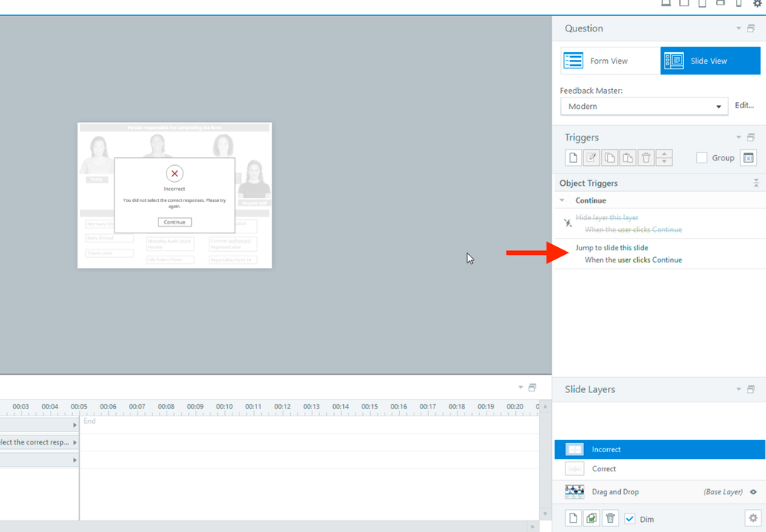The width and height of the screenshot is (766, 532).
Task: Change Continue object in Jump to slide trigger
Action: 667,260
